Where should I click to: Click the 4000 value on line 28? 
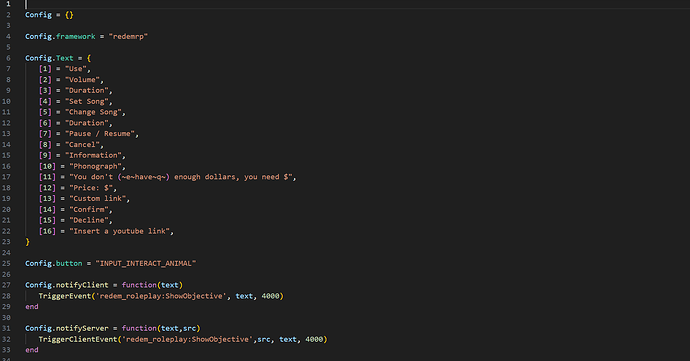[x=271, y=296]
